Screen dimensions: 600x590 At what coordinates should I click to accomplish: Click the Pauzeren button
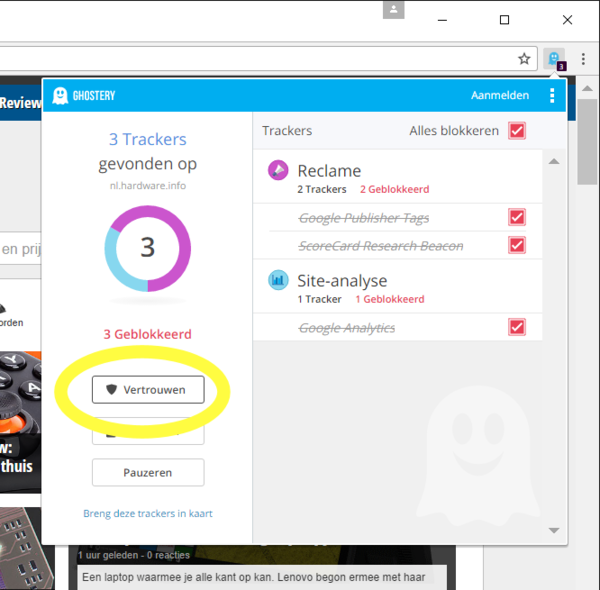click(x=148, y=473)
